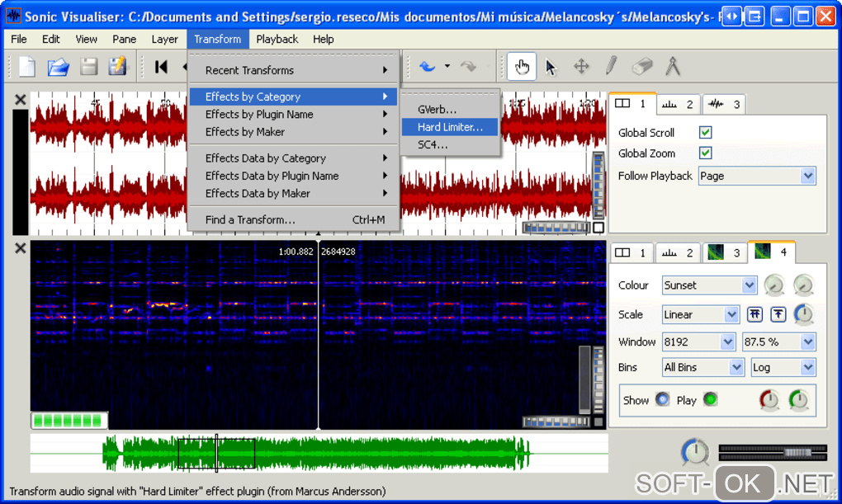Choose the Measure compass tool
This screenshot has height=504, width=842.
click(x=673, y=67)
